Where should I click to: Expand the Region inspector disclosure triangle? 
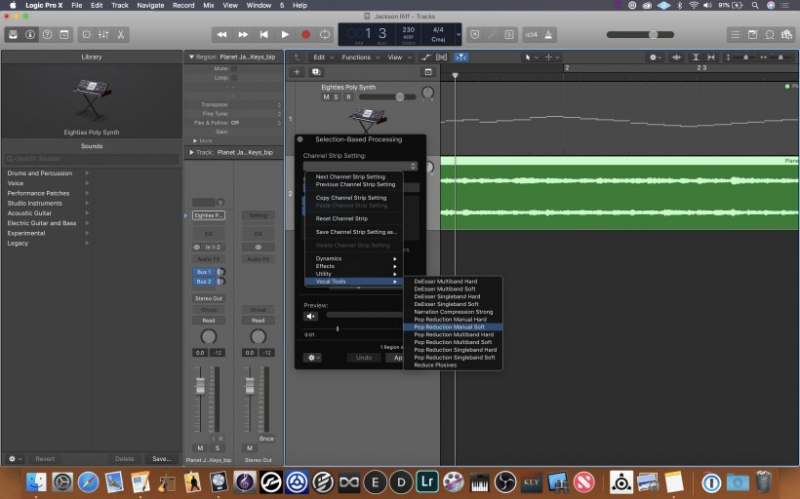191,57
